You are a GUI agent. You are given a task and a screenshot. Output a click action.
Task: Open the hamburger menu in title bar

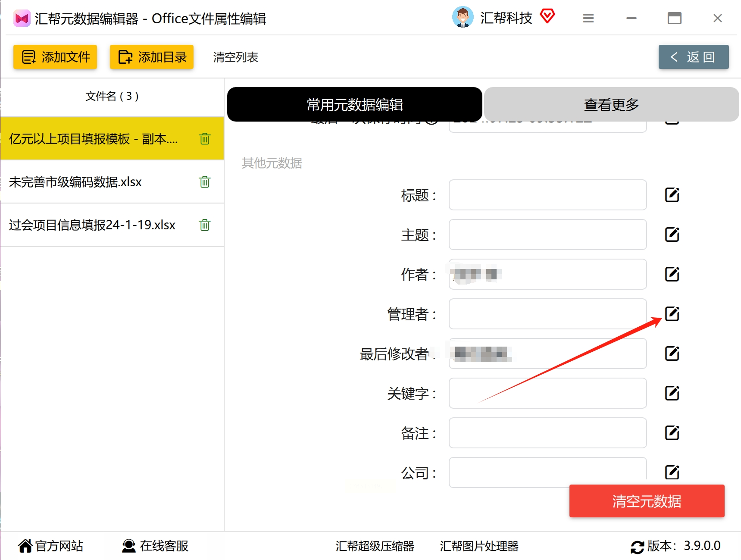coord(588,18)
